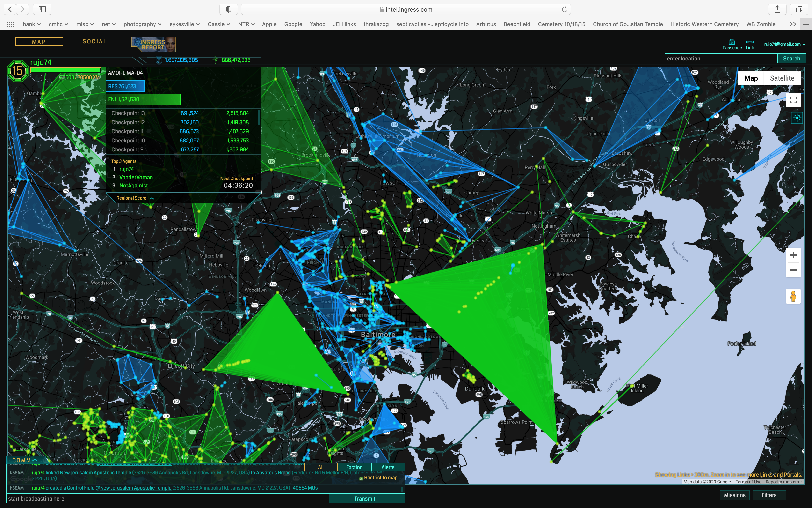Viewport: 812px width, 508px height.
Task: Toggle the Safari sidebar icon
Action: click(42, 9)
